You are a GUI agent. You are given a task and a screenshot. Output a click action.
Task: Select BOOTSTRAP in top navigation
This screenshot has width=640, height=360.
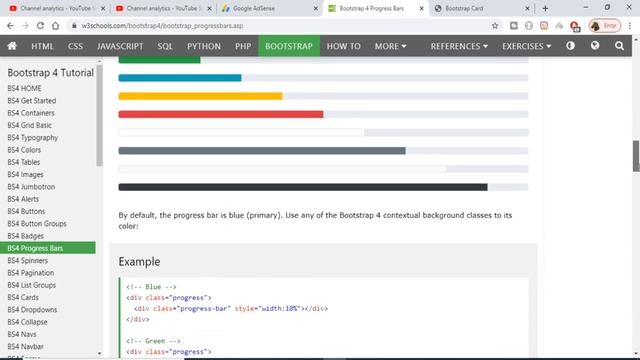click(289, 46)
